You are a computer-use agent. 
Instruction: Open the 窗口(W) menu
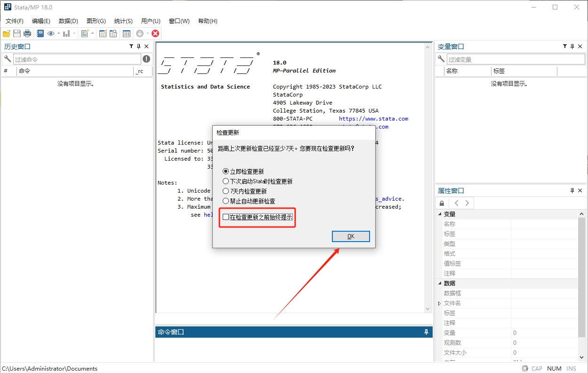point(179,21)
